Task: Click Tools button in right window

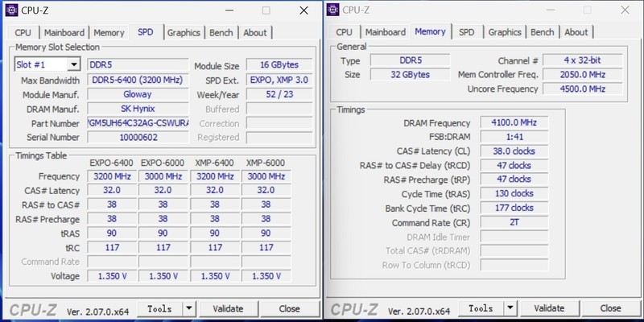Action: pyautogui.click(x=481, y=308)
